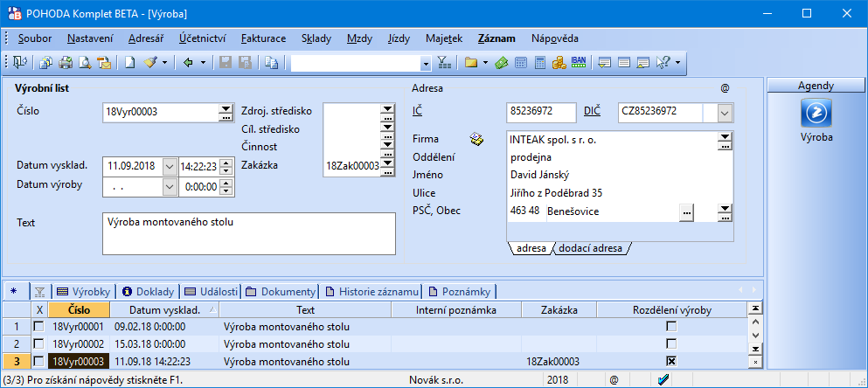The image size is (868, 388).
Task: Switch to the dodací adresa tab
Action: (590, 249)
